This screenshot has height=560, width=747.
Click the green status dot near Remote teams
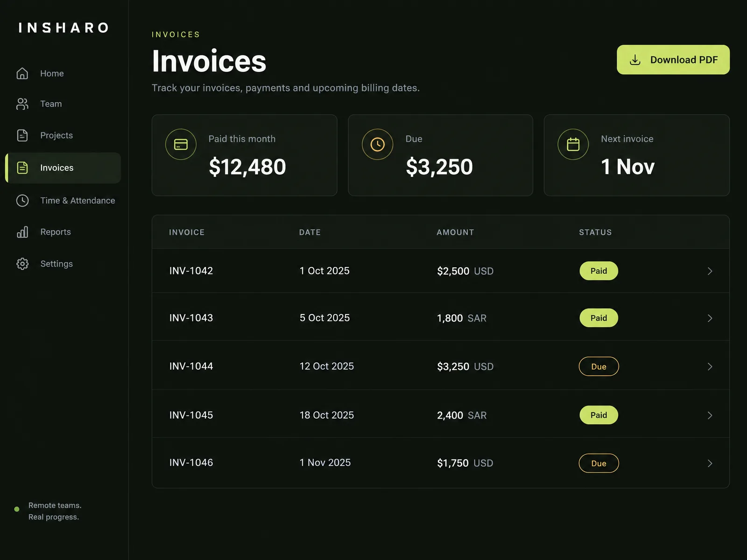tap(17, 509)
